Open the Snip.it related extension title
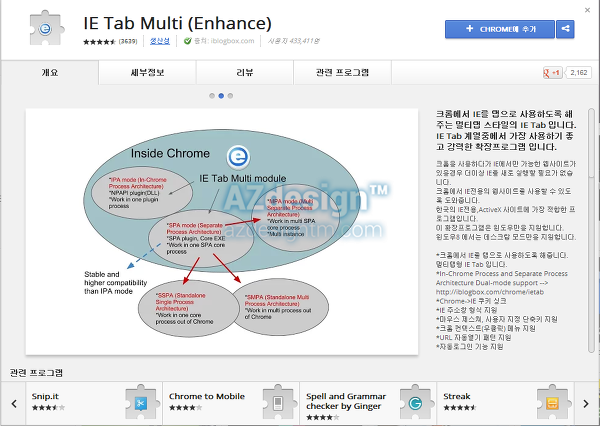 click(x=45, y=397)
